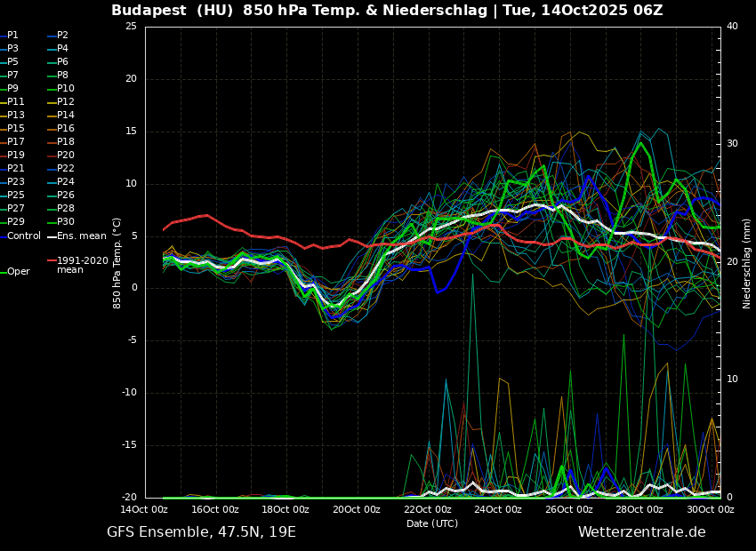This screenshot has width=756, height=551.
Task: Click the Date (UTC) axis label
Action: pos(432,523)
